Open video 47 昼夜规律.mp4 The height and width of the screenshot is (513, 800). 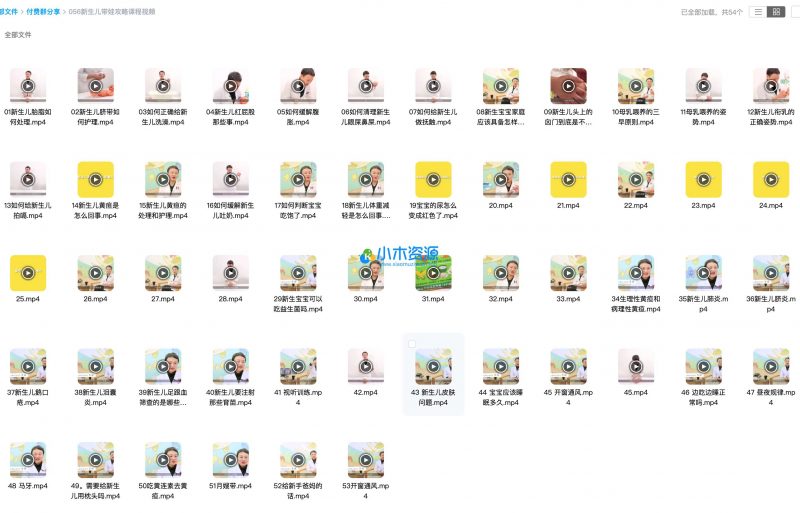[770, 366]
